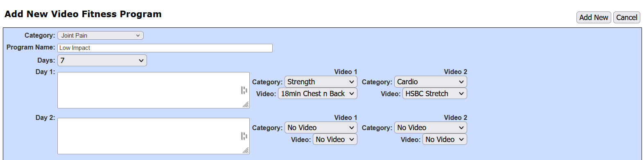
Task: Open Day 2 Video 1 video No Video dropdown
Action: pos(335,140)
